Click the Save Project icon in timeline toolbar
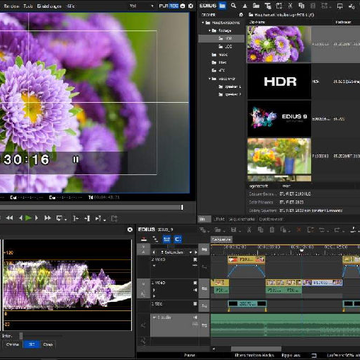Screen dimensions: 360x360 coord(234,230)
